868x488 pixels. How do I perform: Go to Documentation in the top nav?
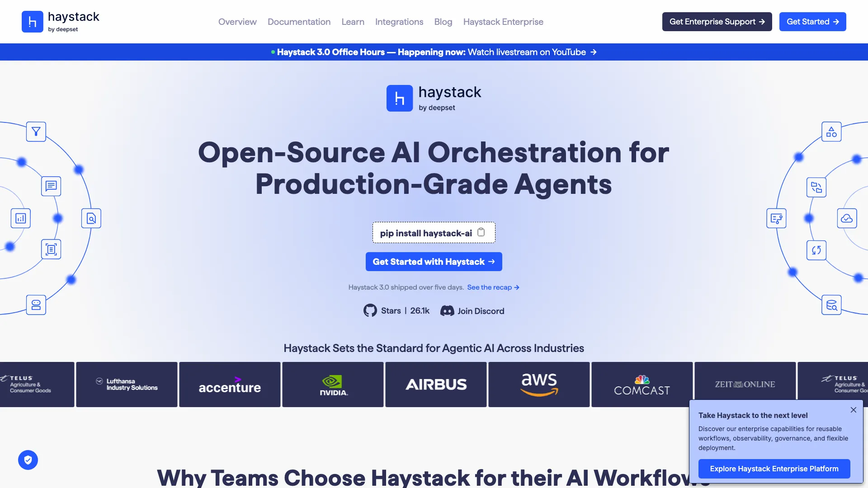(299, 22)
